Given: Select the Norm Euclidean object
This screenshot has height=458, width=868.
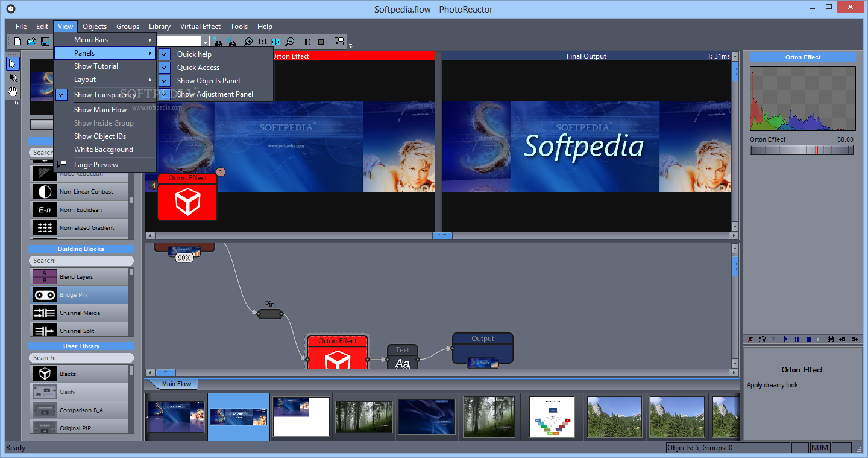Looking at the screenshot, I should [80, 210].
